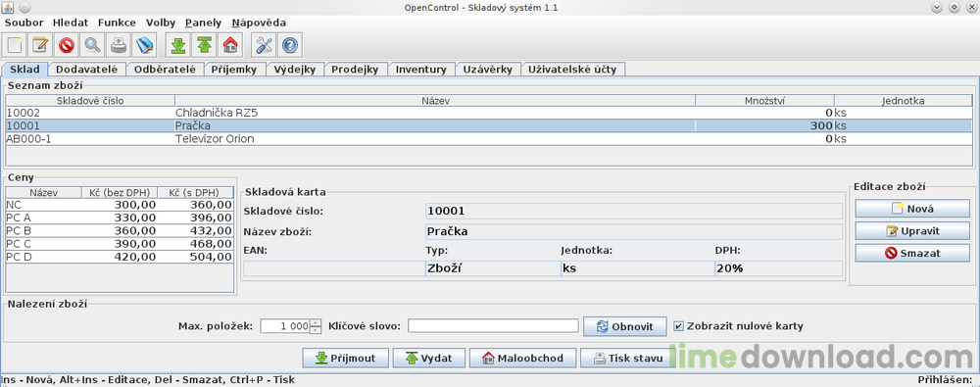Open the Volby menu
980x387 pixels.
point(162,23)
